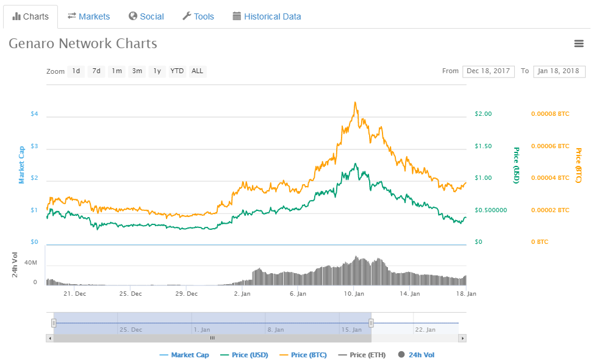596x364 pixels.
Task: Click the bar chart icon in Charts tab
Action: [x=16, y=16]
